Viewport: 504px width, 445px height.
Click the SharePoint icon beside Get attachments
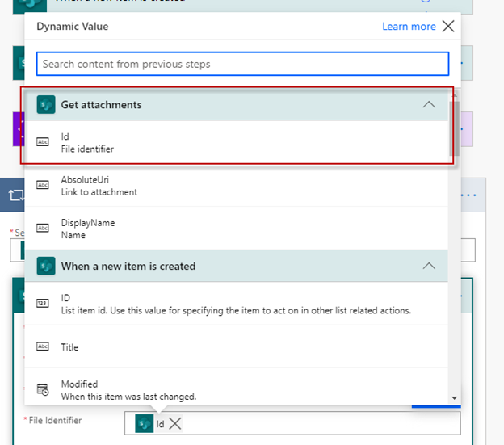(46, 105)
